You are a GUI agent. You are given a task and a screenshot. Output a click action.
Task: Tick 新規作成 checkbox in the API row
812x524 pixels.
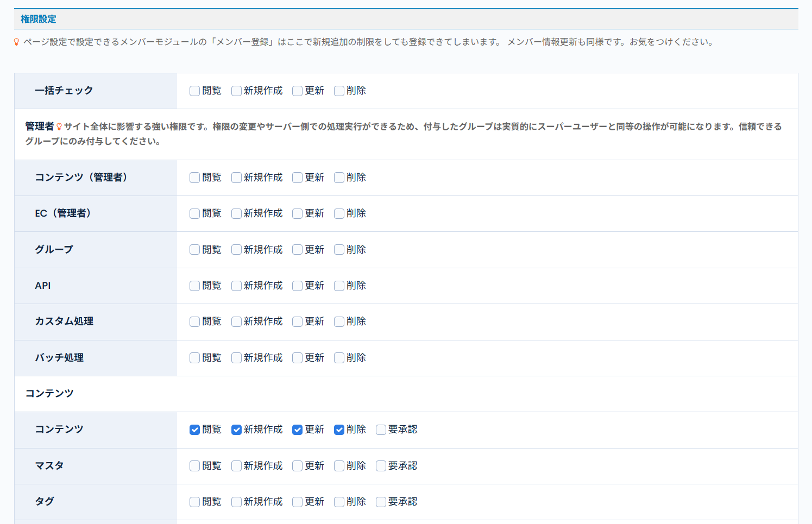(236, 286)
